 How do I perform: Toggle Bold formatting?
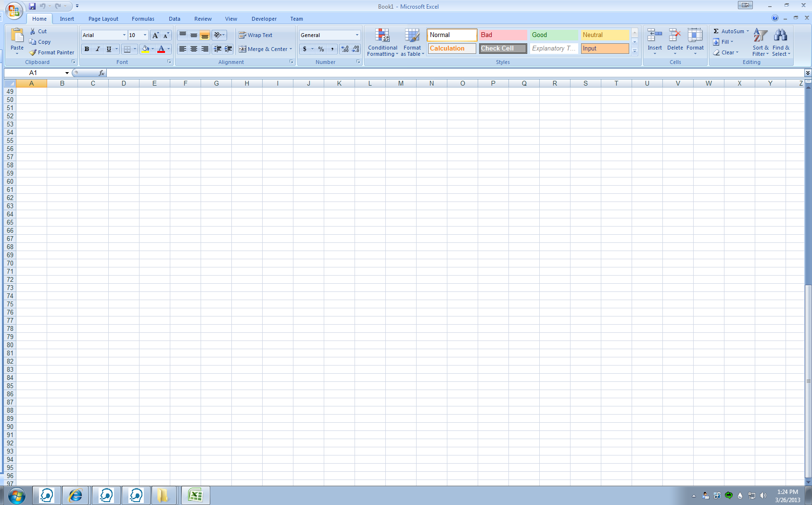point(87,49)
